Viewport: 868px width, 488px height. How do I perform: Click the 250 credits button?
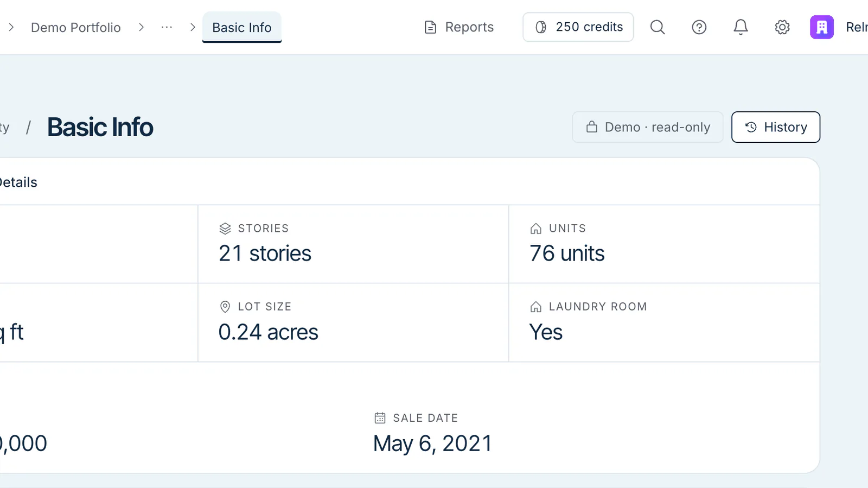click(x=578, y=27)
